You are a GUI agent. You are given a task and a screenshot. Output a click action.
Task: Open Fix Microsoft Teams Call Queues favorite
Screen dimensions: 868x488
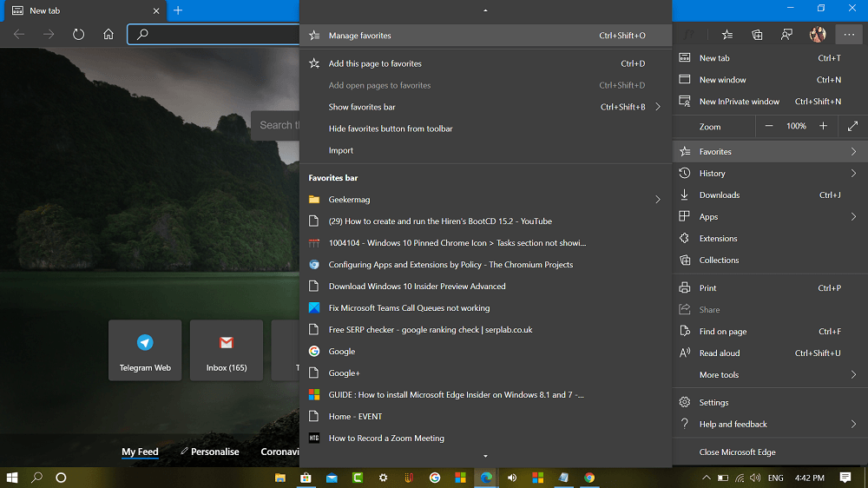(485, 308)
